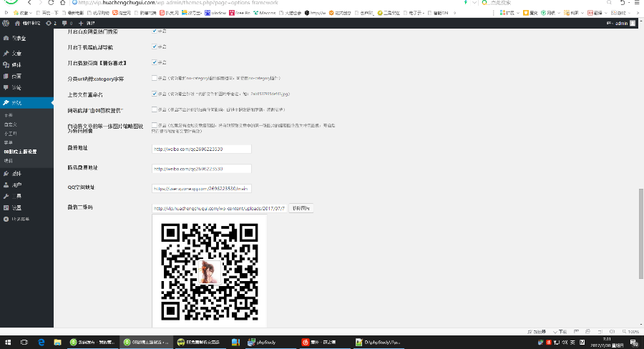Click the page vertical scrollbar thumb
This screenshot has width=644, height=349.
(x=640, y=234)
